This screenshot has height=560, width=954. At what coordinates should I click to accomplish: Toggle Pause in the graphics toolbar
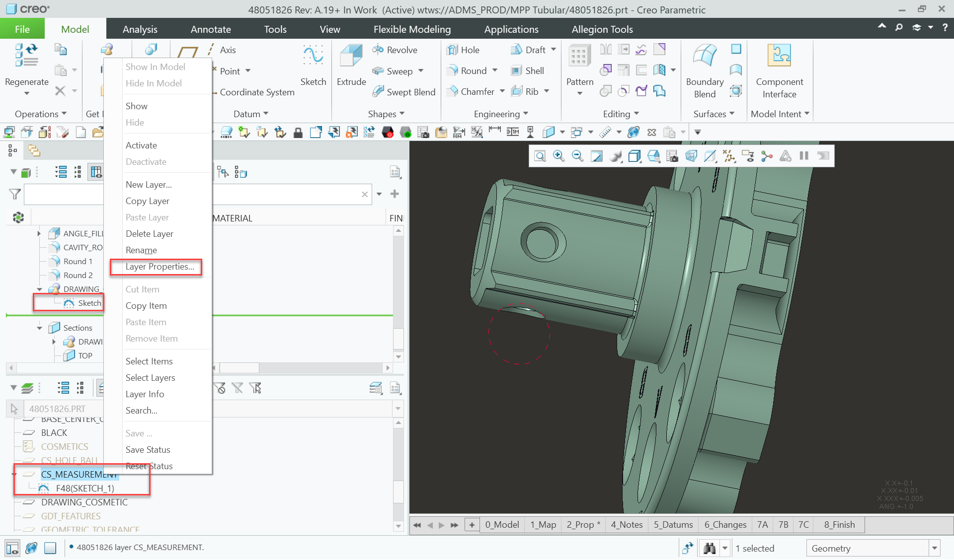[x=803, y=155]
